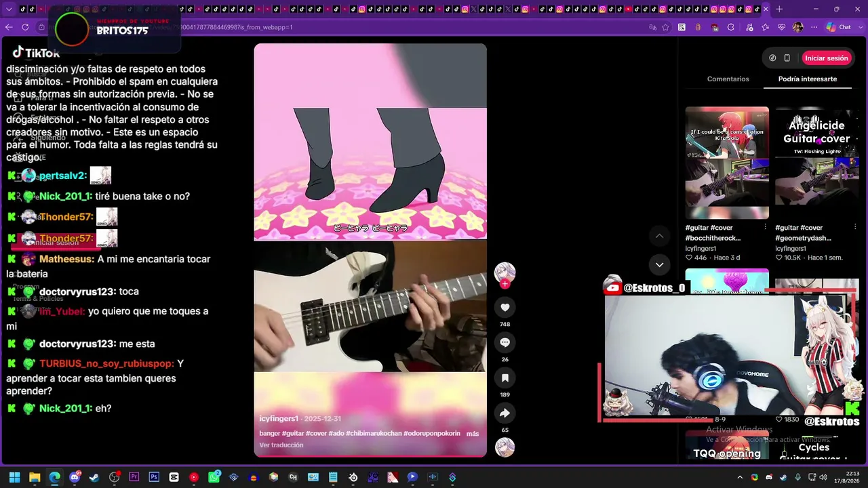
Task: Reload the page with the refresh icon
Action: pos(25,27)
